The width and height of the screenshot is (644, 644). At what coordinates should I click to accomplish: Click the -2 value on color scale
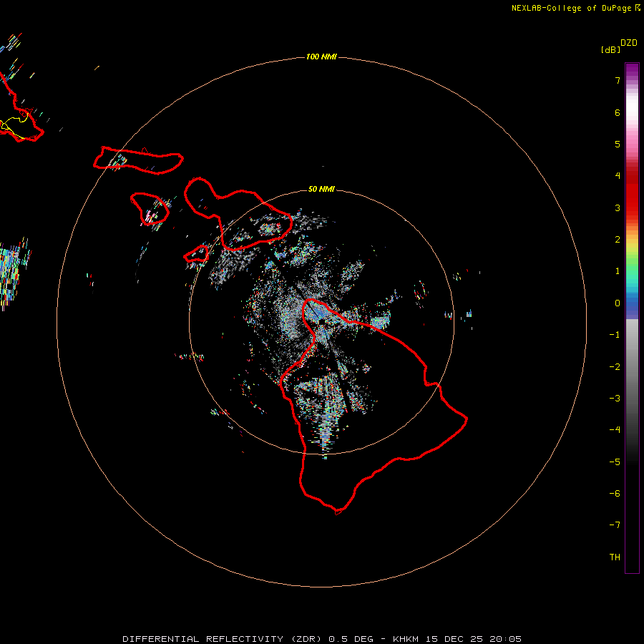[615, 367]
